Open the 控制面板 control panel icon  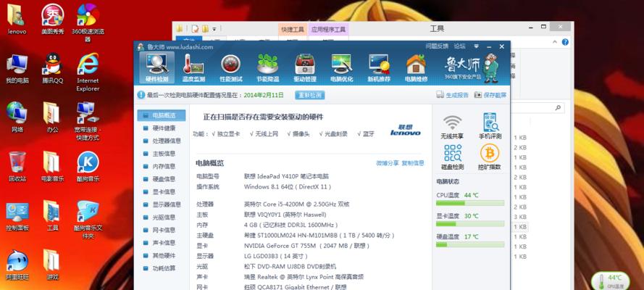17,216
